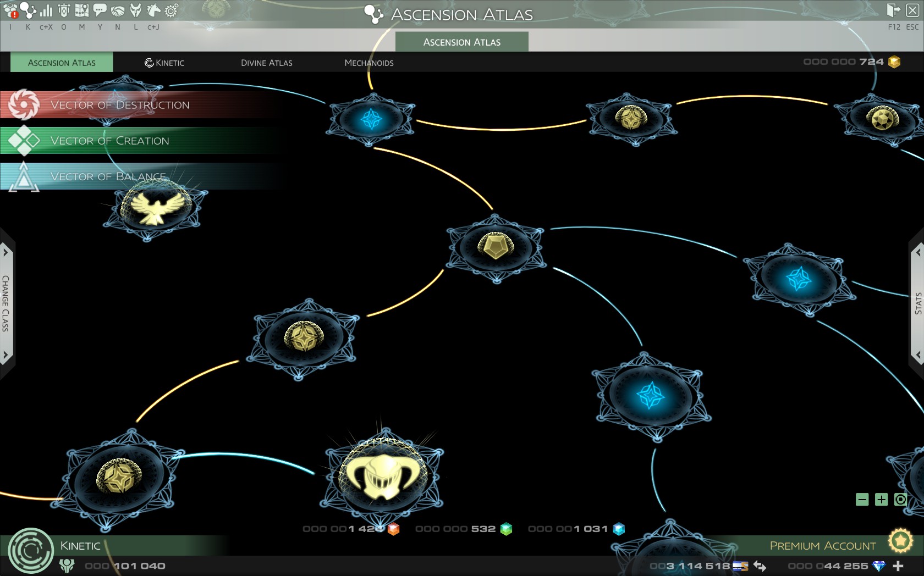Open the mask icon (L)
The height and width of the screenshot is (576, 924).
(136, 10)
